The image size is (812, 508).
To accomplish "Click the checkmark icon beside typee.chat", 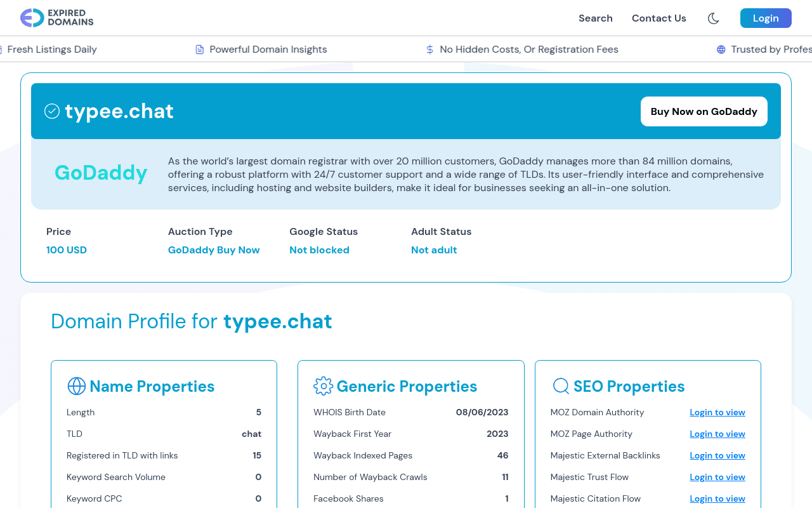I will (x=52, y=111).
